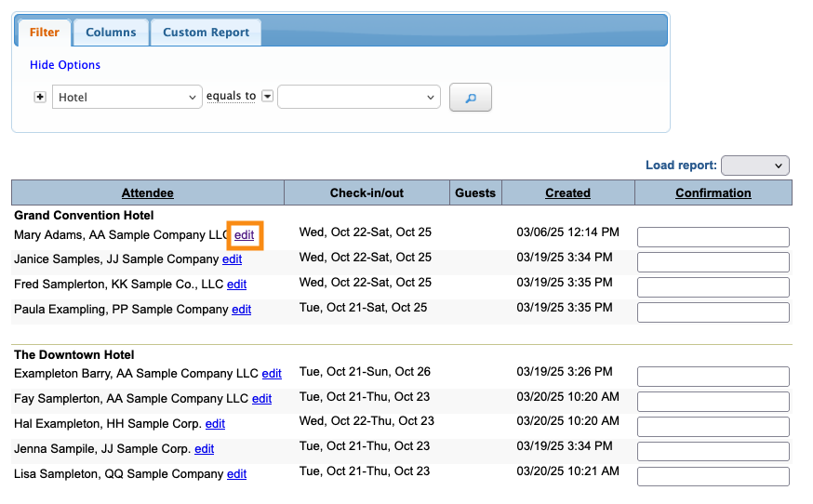
Task: Open the Load report dropdown
Action: pos(754,166)
